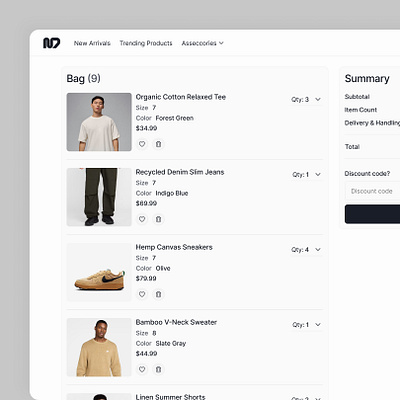
Task: View the Hemp Canvas Sneakers product photo
Action: tap(99, 272)
